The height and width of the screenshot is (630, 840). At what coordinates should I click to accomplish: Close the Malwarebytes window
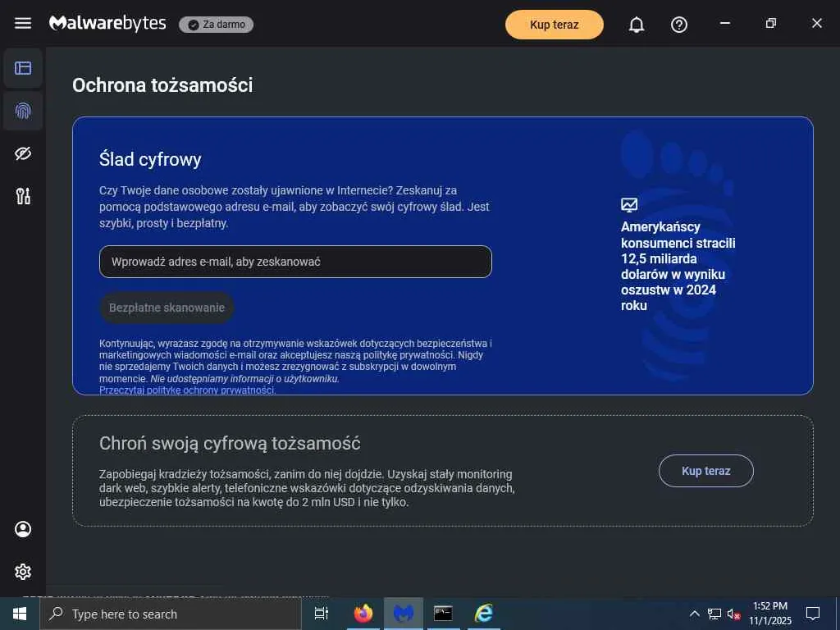tap(817, 23)
